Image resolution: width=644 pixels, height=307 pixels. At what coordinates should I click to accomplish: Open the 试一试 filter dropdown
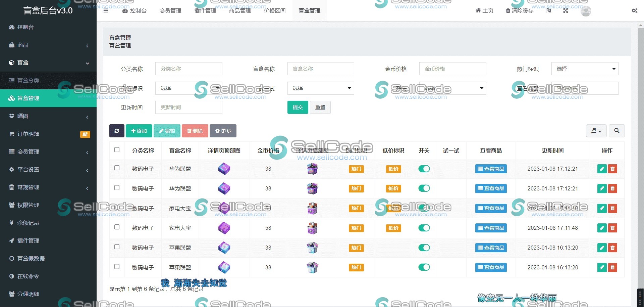[320, 88]
